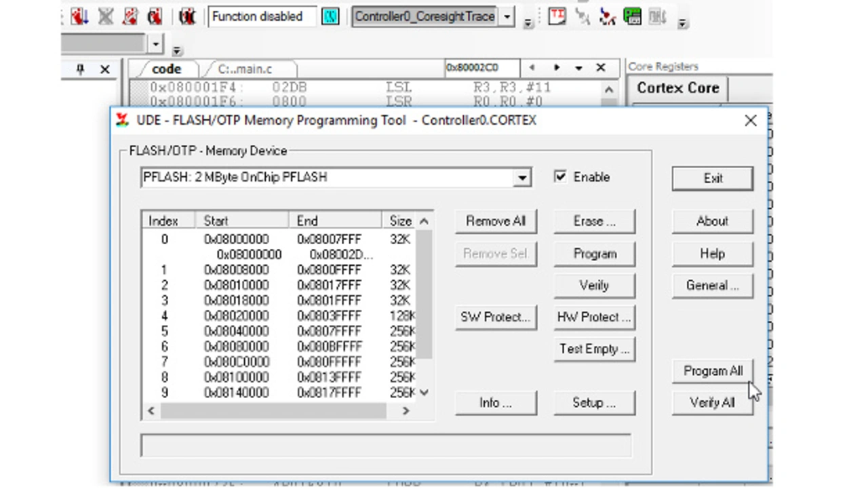Open HW Protect... dialog
Viewport: 868px width, 489px height.
coord(594,317)
